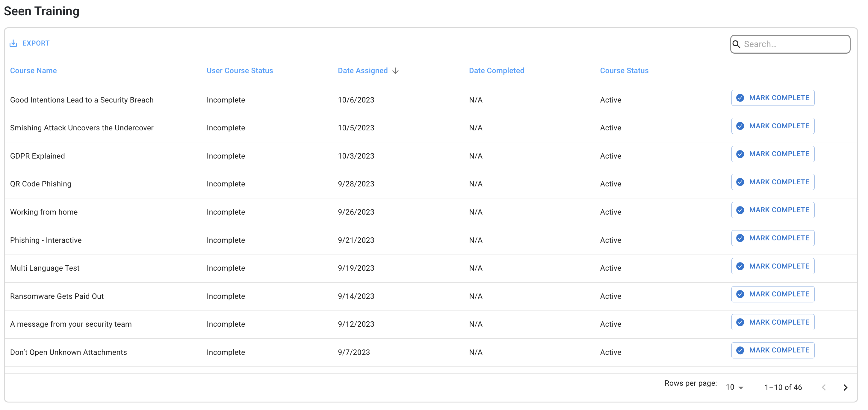Mark Phishing - Interactive complete
This screenshot has height=410, width=868.
coord(773,238)
